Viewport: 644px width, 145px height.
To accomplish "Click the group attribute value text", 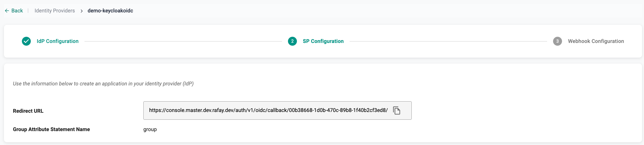I will click(x=150, y=130).
